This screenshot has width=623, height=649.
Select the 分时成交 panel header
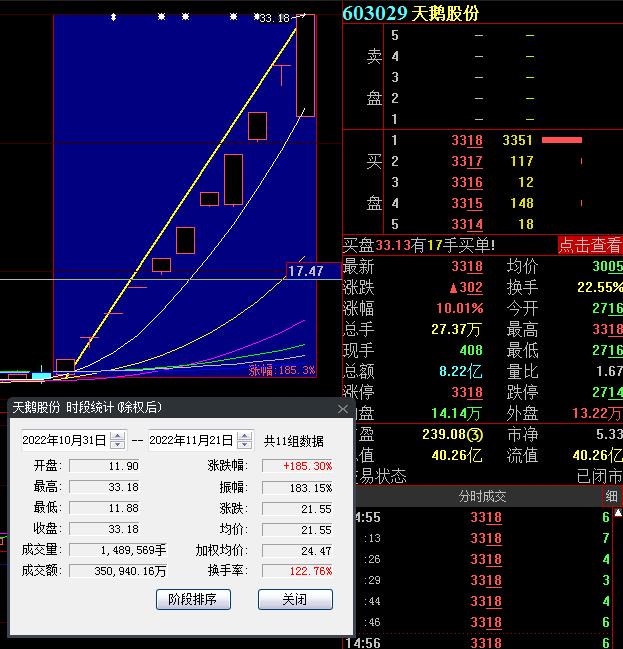(x=482, y=496)
